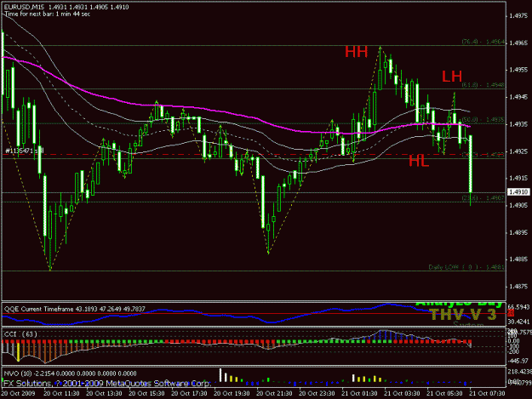
Task: Click the 76.4 Fibonacci level label 1.4964
Action: [x=483, y=42]
